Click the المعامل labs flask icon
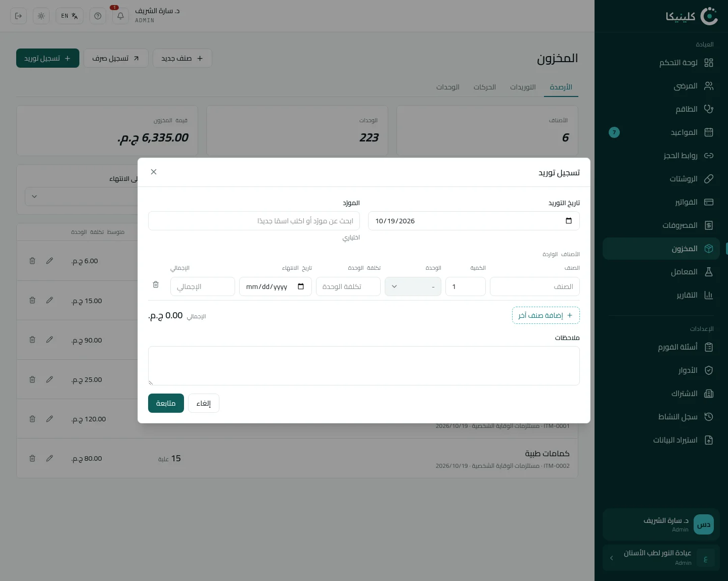The image size is (728, 581). point(709,272)
